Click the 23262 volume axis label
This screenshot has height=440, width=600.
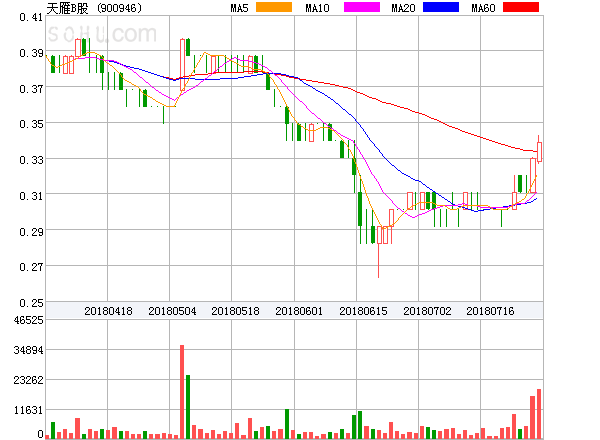[29, 380]
